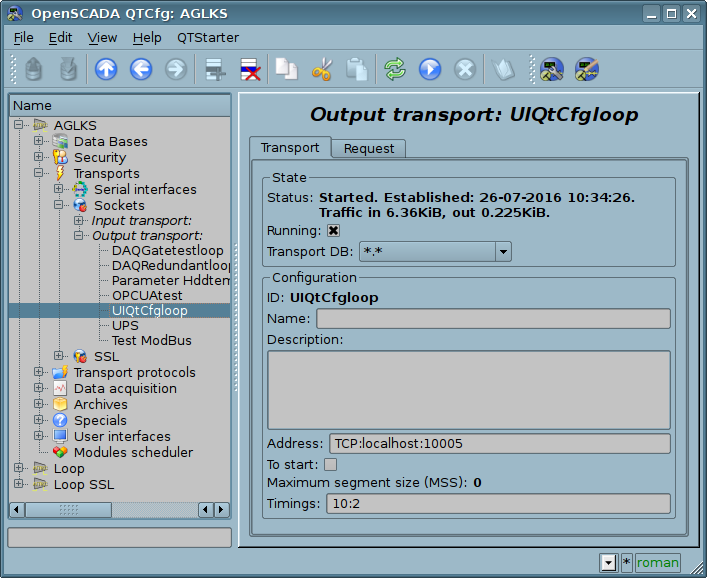The height and width of the screenshot is (578, 707).
Task: Select the User interfaces tree item
Action: tap(122, 436)
